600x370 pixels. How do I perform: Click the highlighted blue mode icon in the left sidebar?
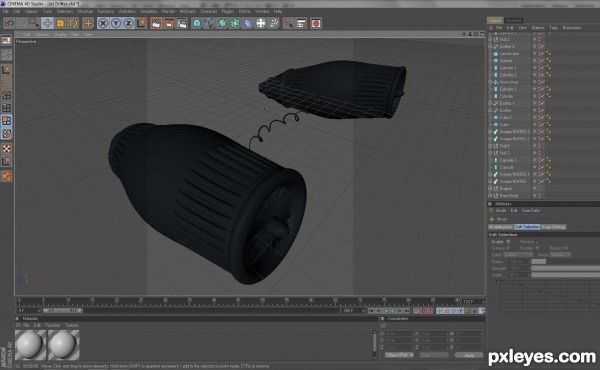pos(7,121)
